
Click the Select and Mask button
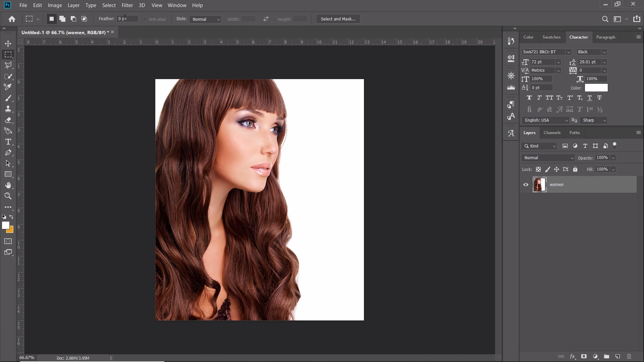(x=338, y=19)
